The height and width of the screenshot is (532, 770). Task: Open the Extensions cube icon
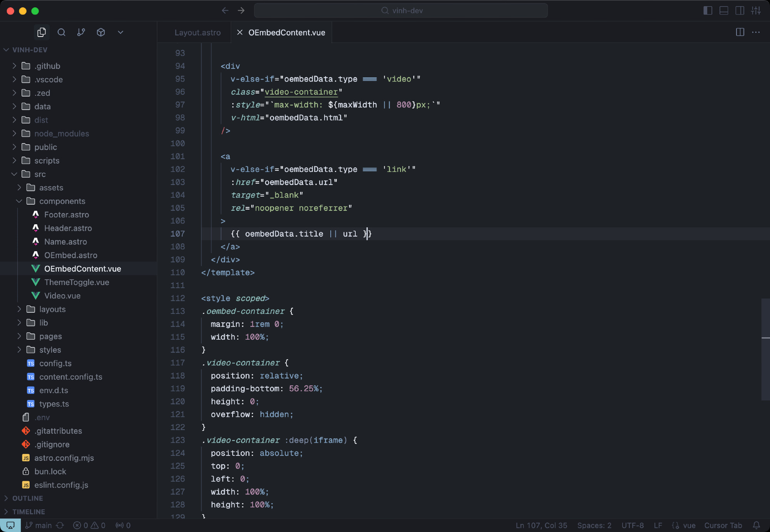click(101, 32)
